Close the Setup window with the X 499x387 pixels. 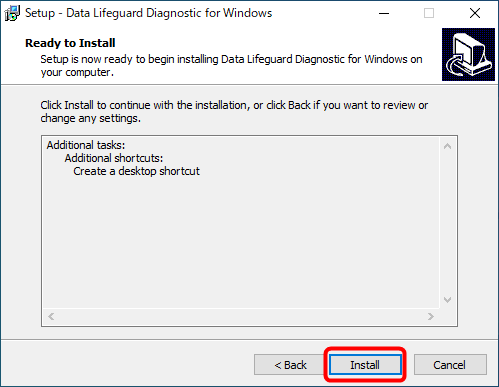(x=475, y=13)
